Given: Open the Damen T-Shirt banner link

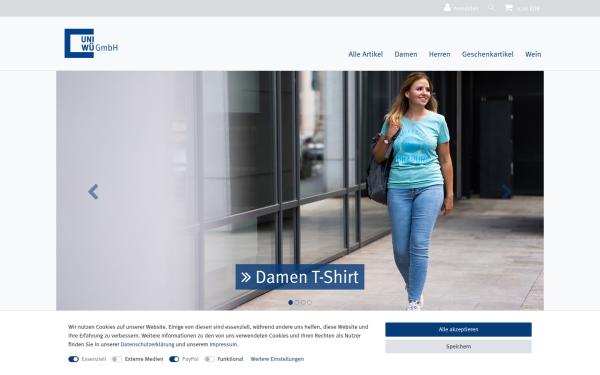Looking at the screenshot, I should click(x=300, y=277).
